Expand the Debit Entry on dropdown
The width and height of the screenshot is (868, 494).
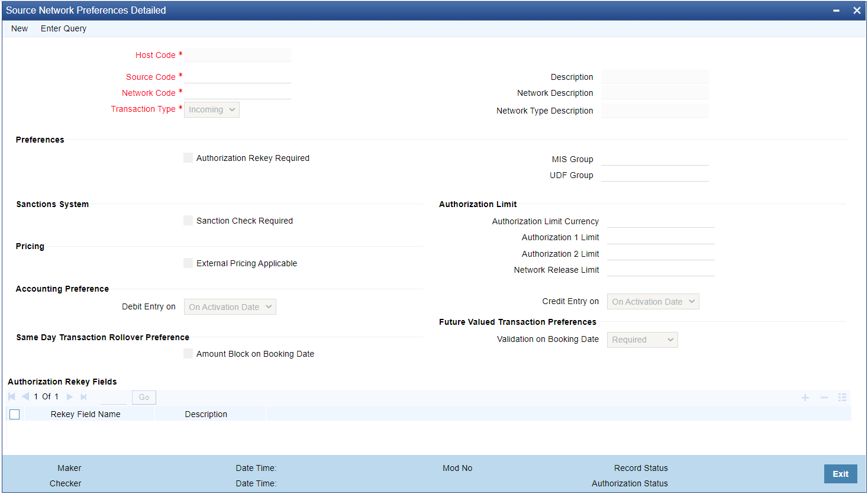coord(230,307)
